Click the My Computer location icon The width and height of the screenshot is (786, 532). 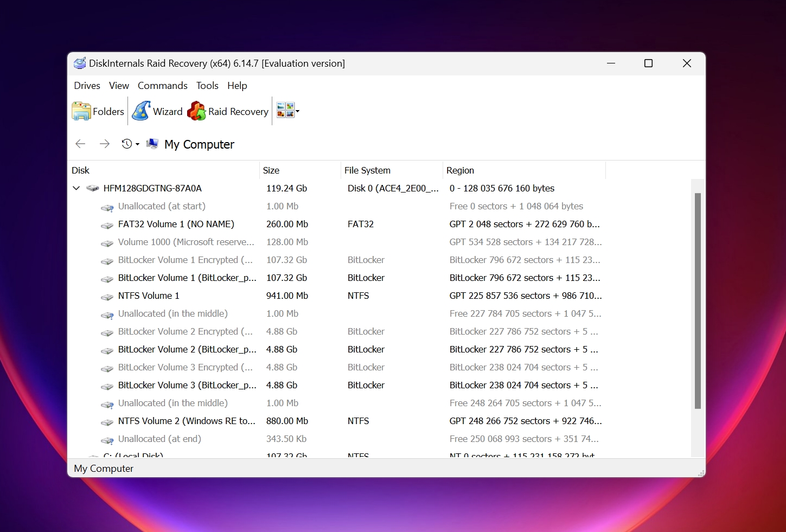152,144
